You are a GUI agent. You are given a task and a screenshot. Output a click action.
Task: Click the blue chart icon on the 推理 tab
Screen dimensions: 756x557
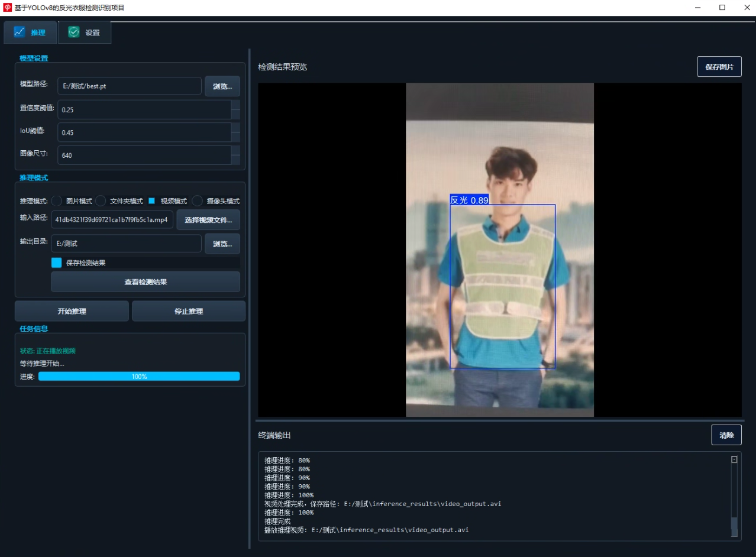tap(20, 32)
